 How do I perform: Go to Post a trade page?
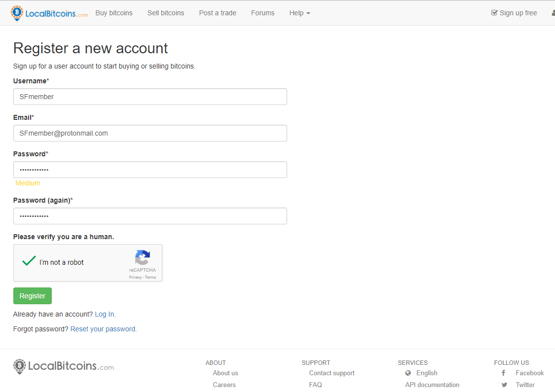coord(218,13)
